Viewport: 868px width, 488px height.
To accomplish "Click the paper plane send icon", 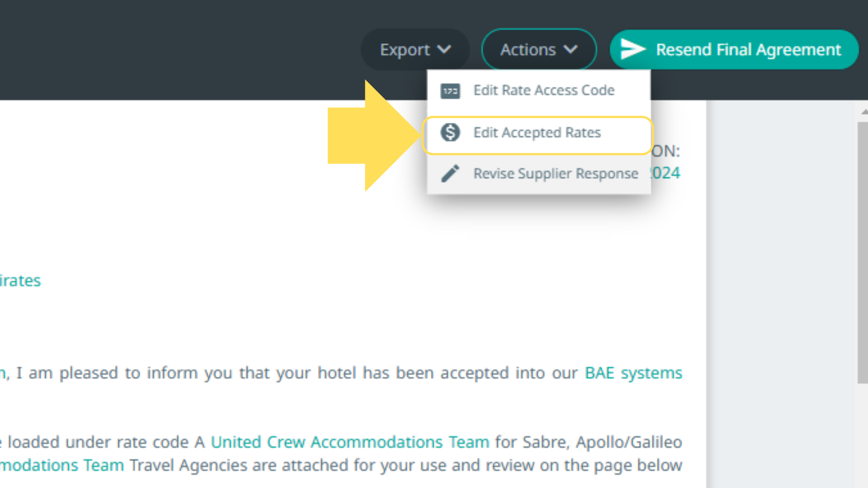I will click(632, 49).
